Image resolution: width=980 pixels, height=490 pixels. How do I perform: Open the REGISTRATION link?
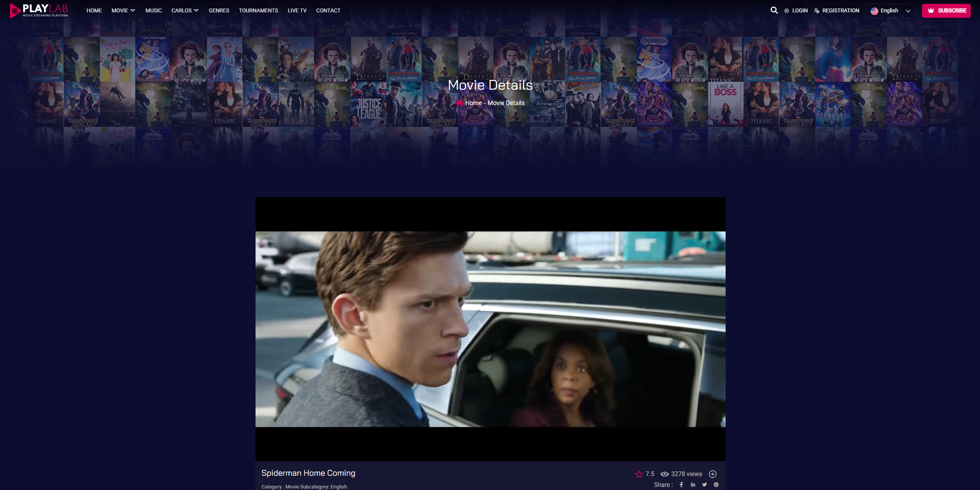coord(837,10)
